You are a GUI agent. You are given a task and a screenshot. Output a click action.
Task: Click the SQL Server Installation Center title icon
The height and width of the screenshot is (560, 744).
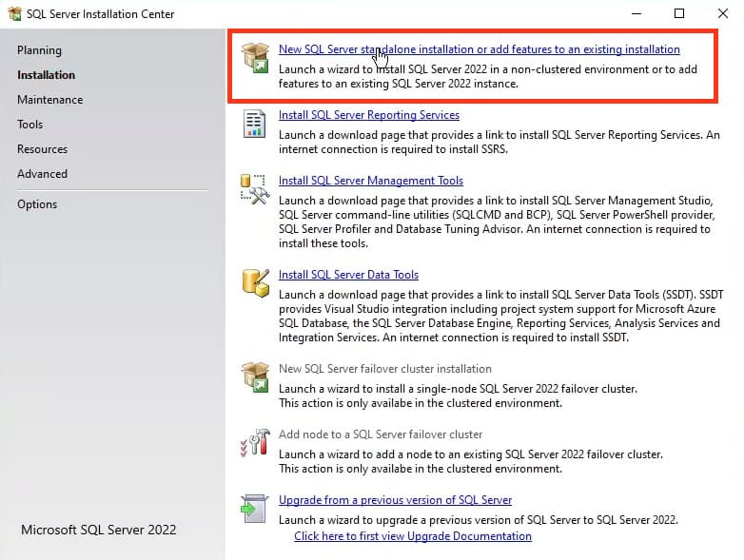click(x=14, y=13)
